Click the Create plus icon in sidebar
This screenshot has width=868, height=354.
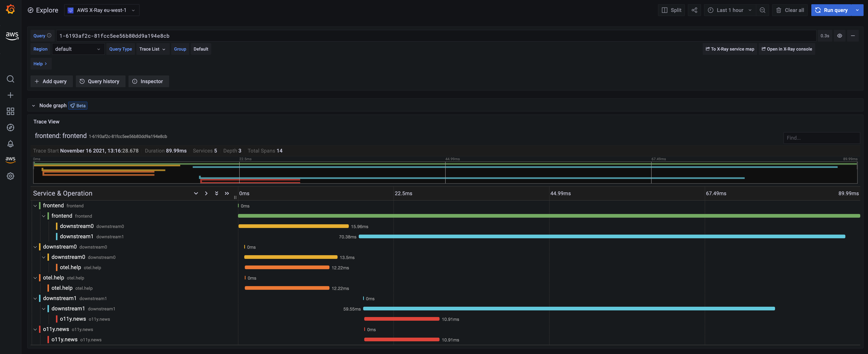(x=10, y=95)
